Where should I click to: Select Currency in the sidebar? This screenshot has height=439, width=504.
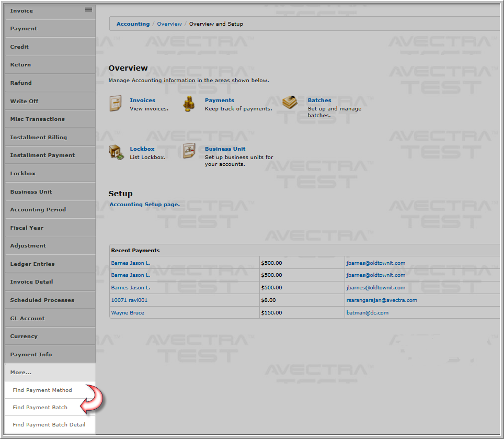point(50,336)
